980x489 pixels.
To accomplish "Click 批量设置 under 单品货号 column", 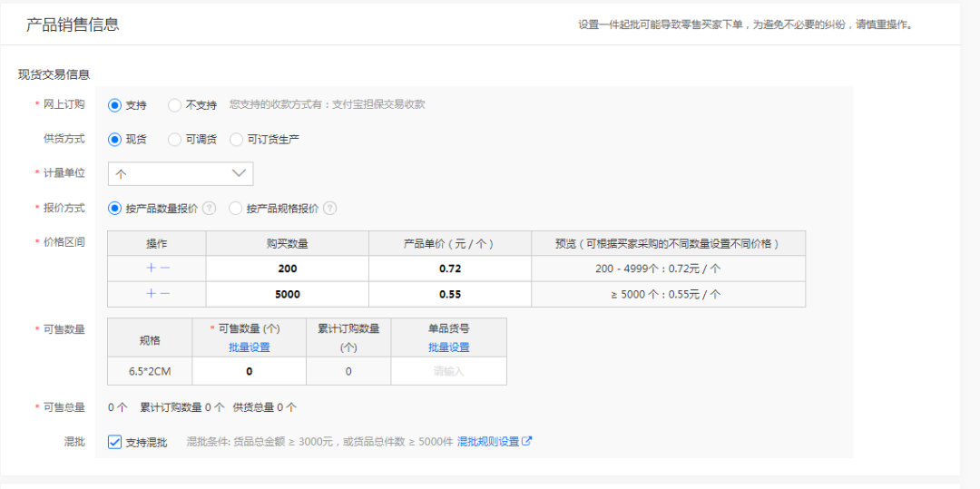I will click(449, 347).
